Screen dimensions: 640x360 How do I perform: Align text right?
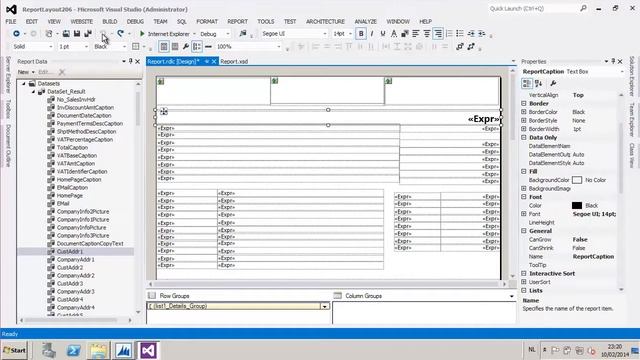pyautogui.click(x=438, y=33)
